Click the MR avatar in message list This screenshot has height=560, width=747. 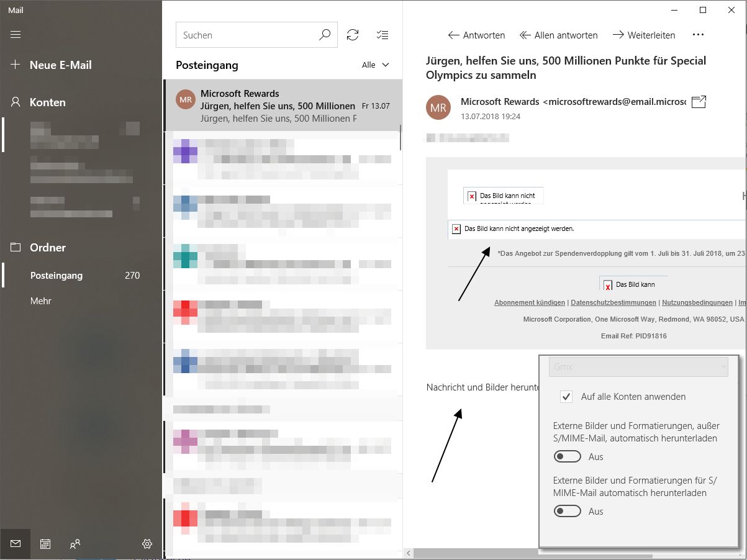(x=185, y=99)
